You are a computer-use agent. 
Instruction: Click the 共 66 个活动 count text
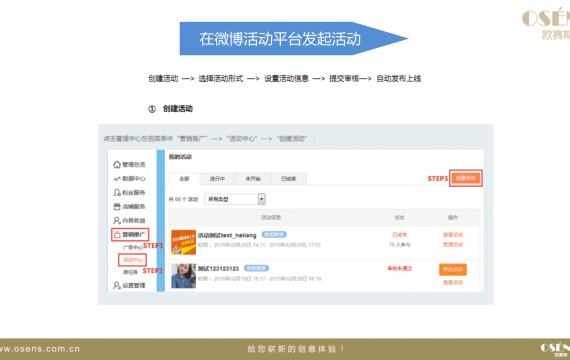tap(183, 199)
